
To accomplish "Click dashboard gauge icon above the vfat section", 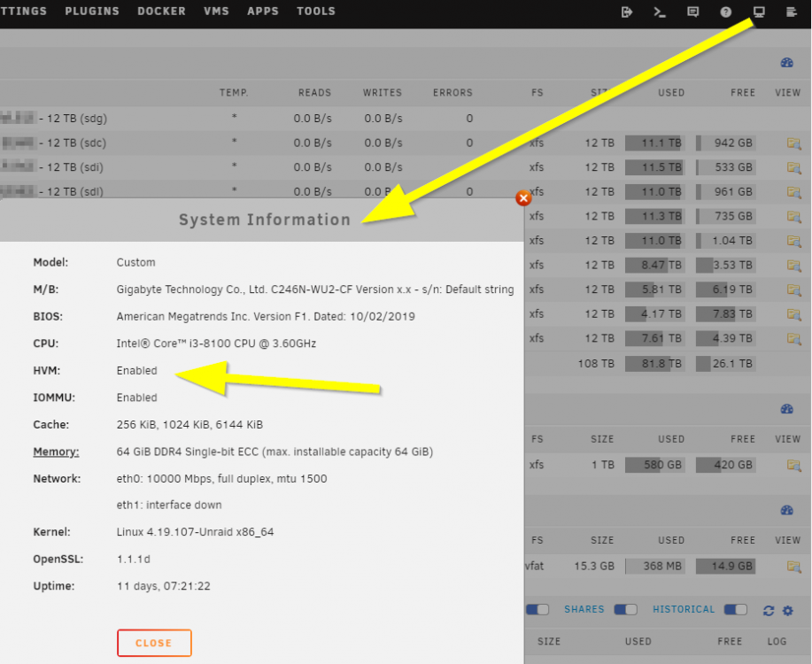I will [787, 510].
